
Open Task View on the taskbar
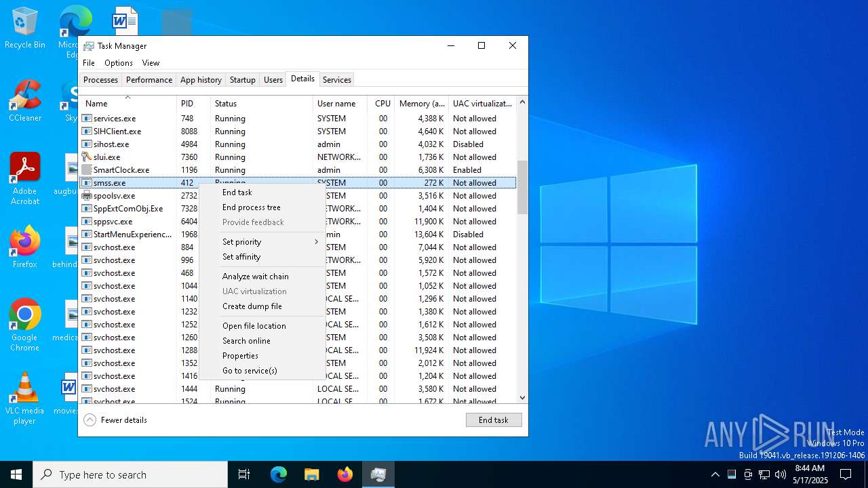coord(244,474)
